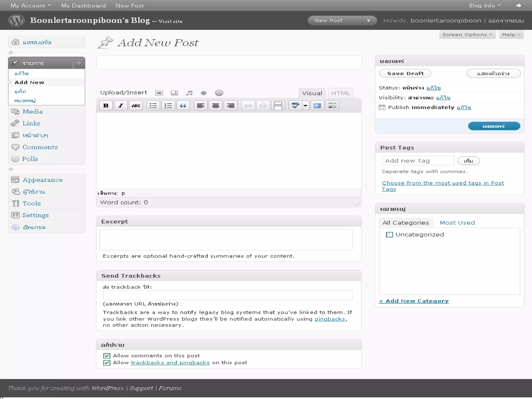Click the Add Audio music note icon
Viewport: 532px width, 399px height.
point(189,93)
